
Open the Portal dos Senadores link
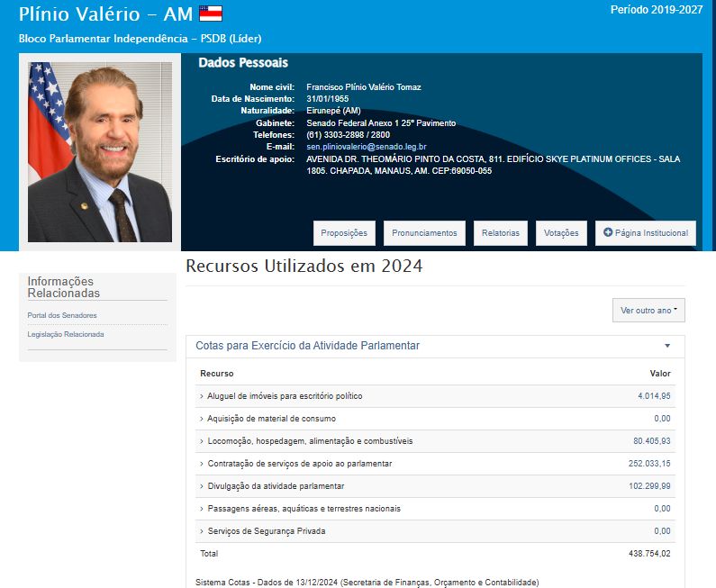point(62,315)
